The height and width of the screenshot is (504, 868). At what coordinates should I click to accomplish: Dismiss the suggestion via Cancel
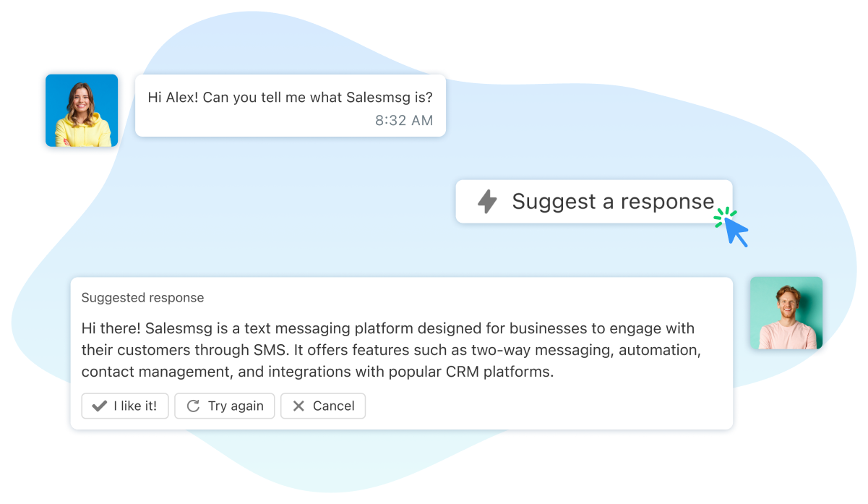point(323,406)
